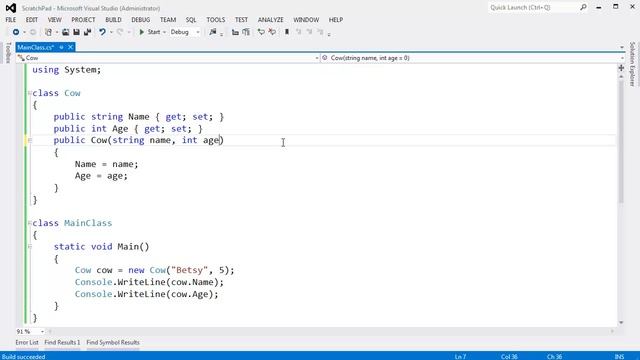The width and height of the screenshot is (640, 360).
Task: Comment out the selected lines icon
Action: [x=261, y=32]
